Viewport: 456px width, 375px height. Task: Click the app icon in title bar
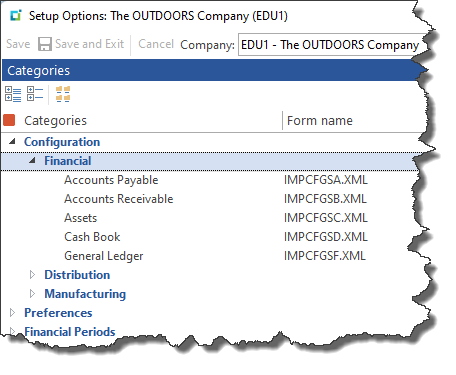(15, 16)
